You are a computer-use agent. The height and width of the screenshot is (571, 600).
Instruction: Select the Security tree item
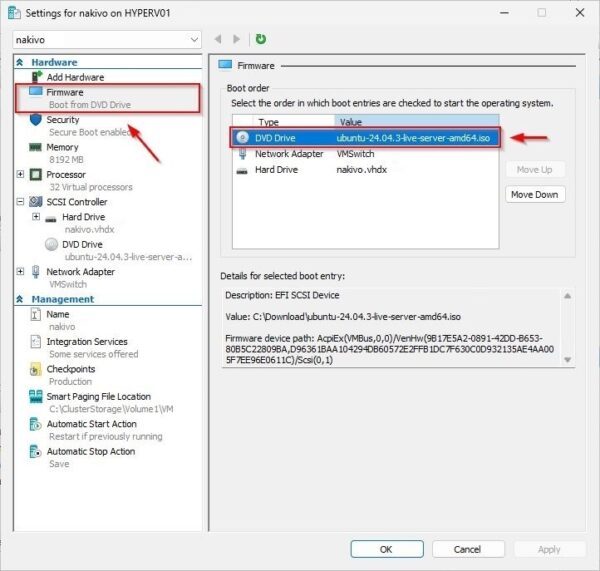[108, 126]
